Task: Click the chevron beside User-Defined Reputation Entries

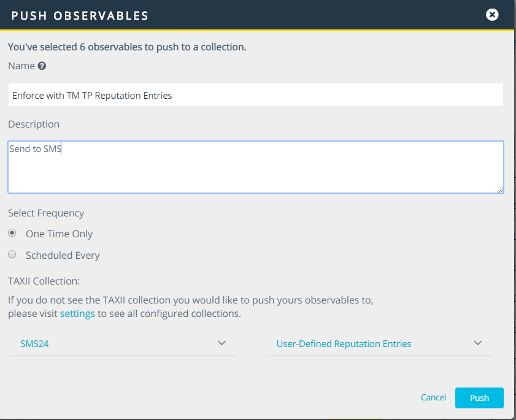Action: tap(478, 343)
